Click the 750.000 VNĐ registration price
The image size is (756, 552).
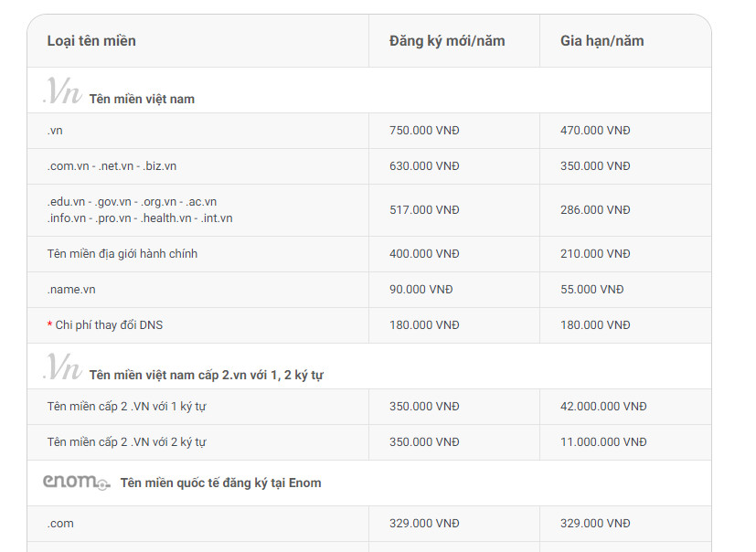click(x=424, y=131)
